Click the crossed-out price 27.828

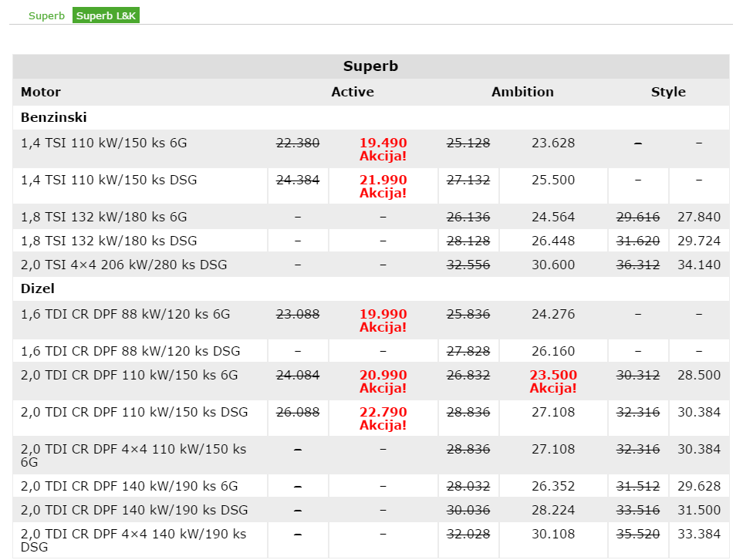[468, 351]
